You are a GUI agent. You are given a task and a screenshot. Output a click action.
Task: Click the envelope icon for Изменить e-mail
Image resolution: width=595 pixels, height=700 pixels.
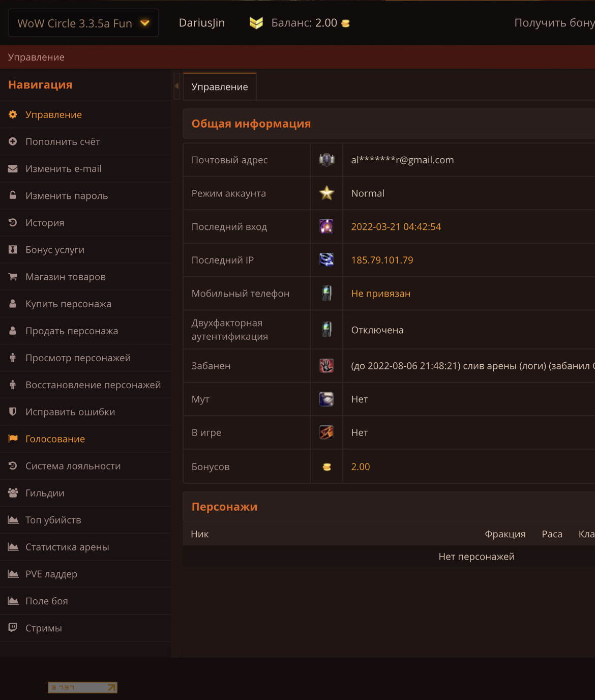(x=13, y=168)
